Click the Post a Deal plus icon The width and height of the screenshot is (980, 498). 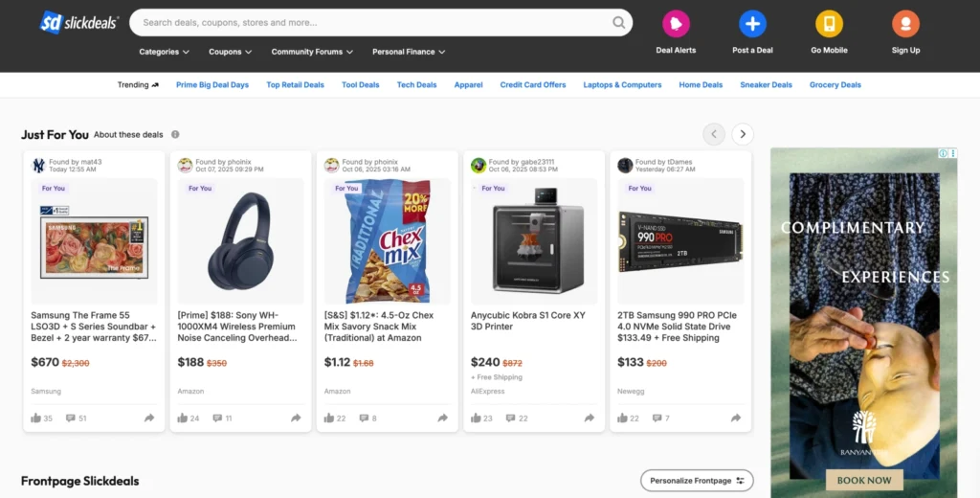[x=752, y=24]
